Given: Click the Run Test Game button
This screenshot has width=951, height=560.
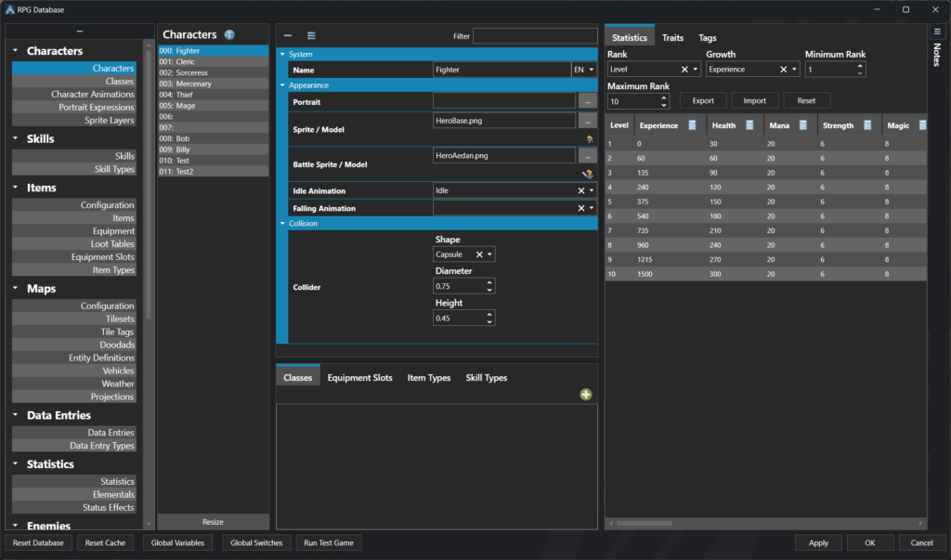Looking at the screenshot, I should click(329, 542).
